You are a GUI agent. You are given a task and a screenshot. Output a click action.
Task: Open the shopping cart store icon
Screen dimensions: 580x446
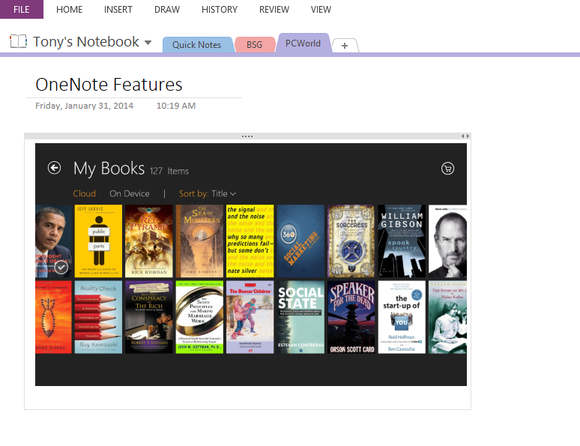(x=448, y=169)
